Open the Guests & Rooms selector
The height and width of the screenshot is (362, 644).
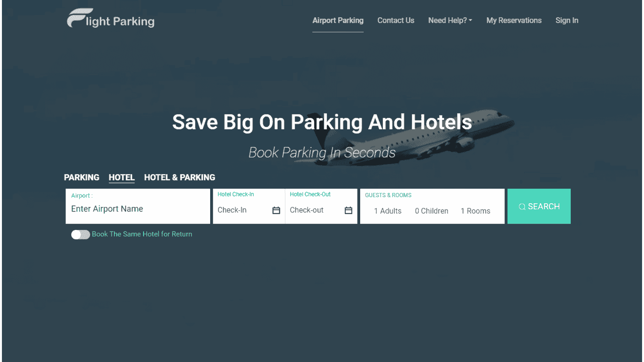pyautogui.click(x=432, y=206)
